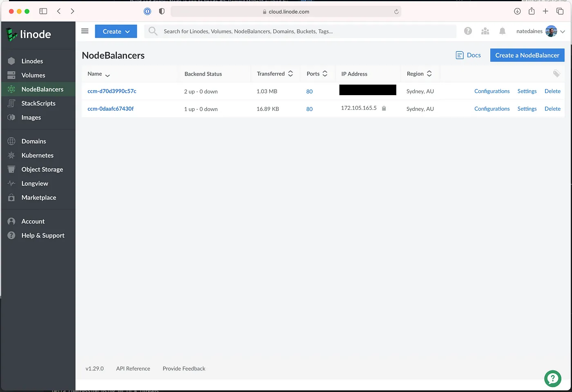Click Create a NodeBalancer button
The width and height of the screenshot is (572, 392).
[527, 56]
